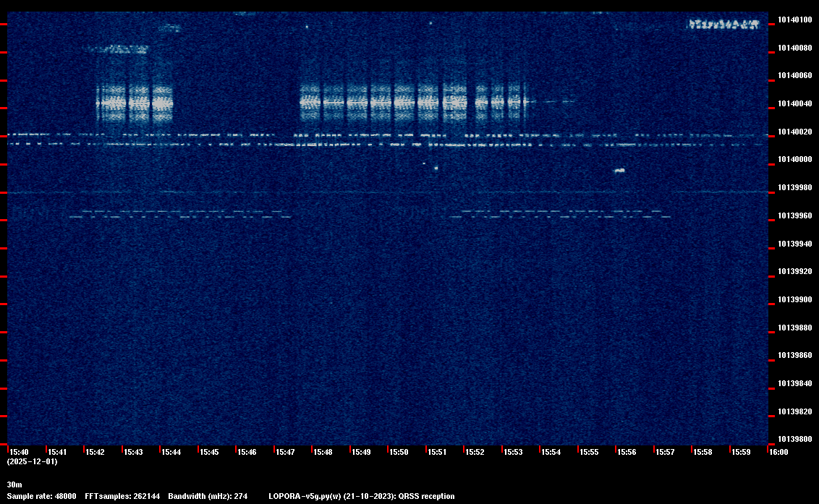Click the 15:53 time label
Screen dimensions: 819x504
513,452
